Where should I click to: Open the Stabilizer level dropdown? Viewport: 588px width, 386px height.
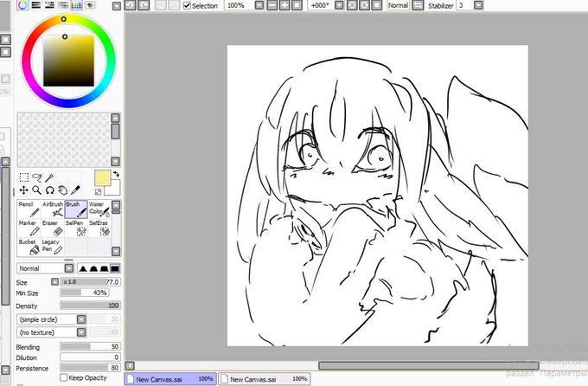pyautogui.click(x=478, y=5)
